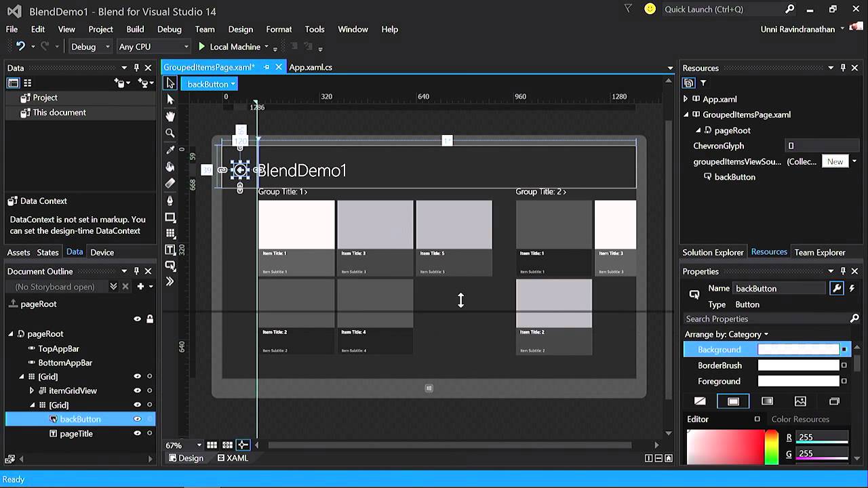Select the Pan hand tool

(170, 116)
